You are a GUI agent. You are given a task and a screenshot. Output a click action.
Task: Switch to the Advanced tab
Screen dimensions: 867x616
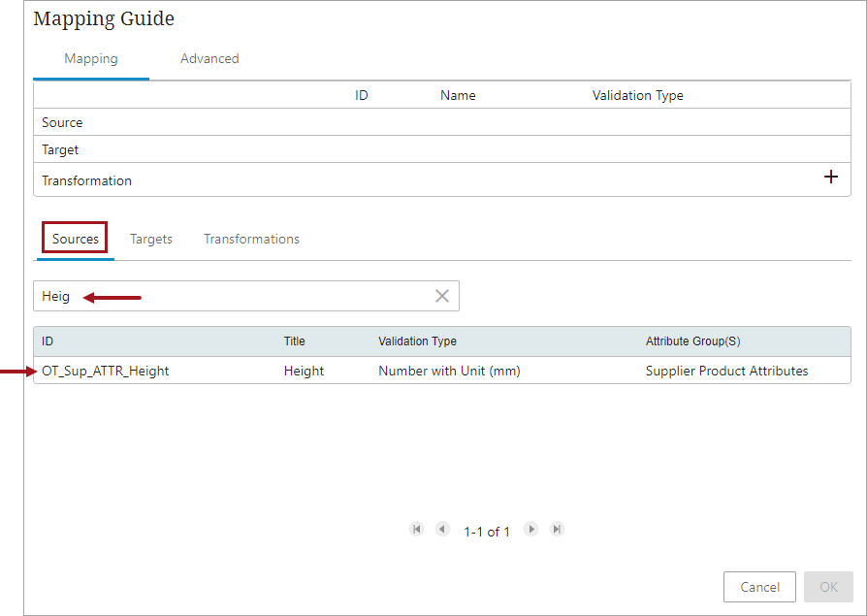(x=209, y=59)
